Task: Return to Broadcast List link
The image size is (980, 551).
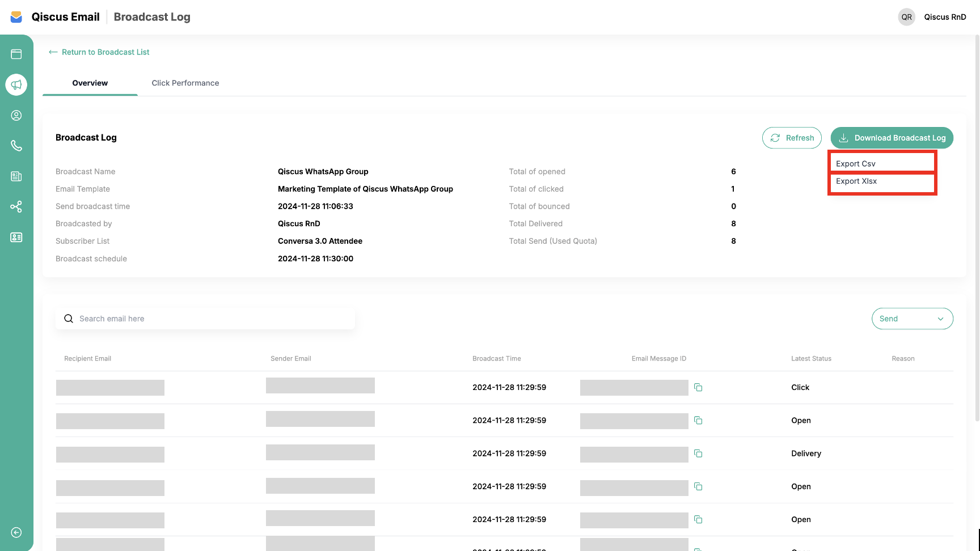Action: [x=105, y=52]
